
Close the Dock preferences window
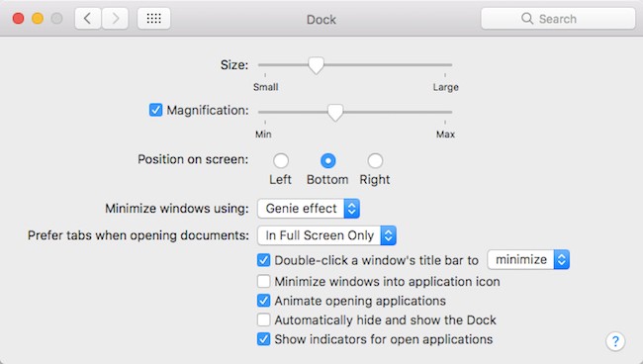click(x=18, y=19)
